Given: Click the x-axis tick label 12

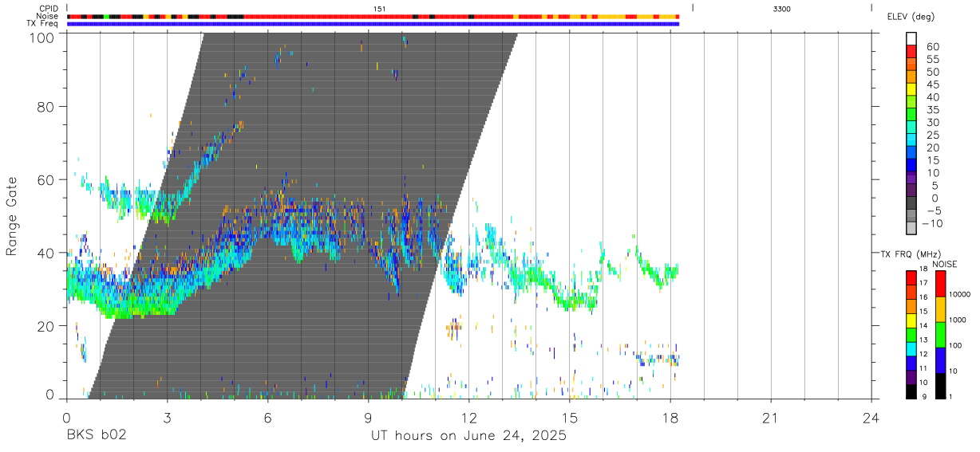Looking at the screenshot, I should point(468,418).
